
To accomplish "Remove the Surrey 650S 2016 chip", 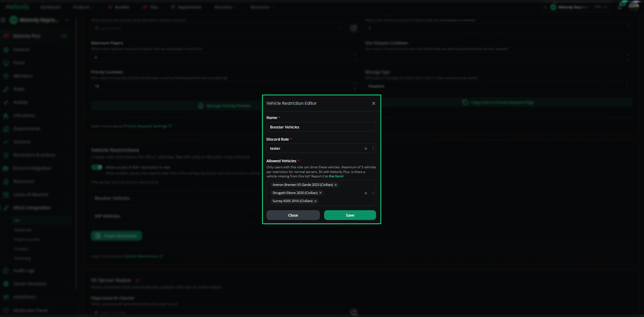I will click(315, 201).
